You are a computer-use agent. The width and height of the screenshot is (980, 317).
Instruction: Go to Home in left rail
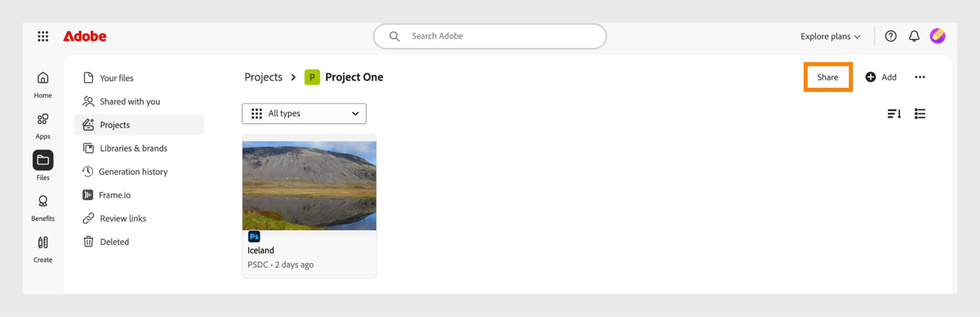pyautogui.click(x=43, y=85)
